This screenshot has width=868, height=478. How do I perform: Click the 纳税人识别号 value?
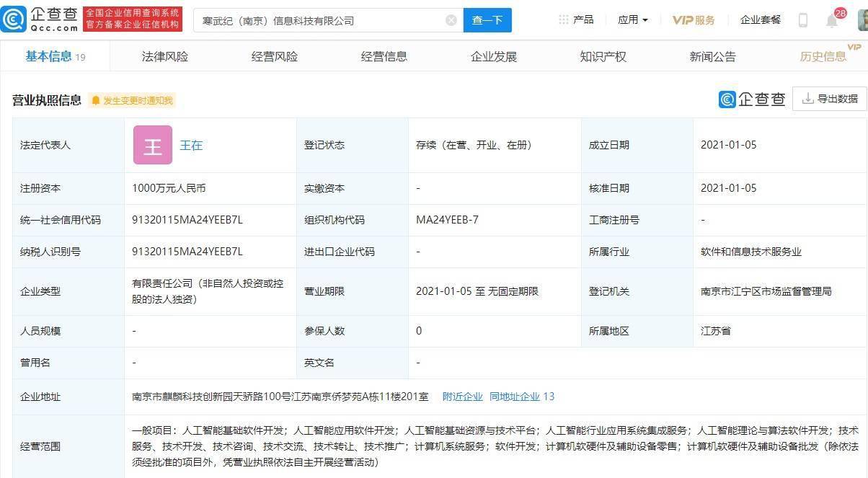point(187,252)
